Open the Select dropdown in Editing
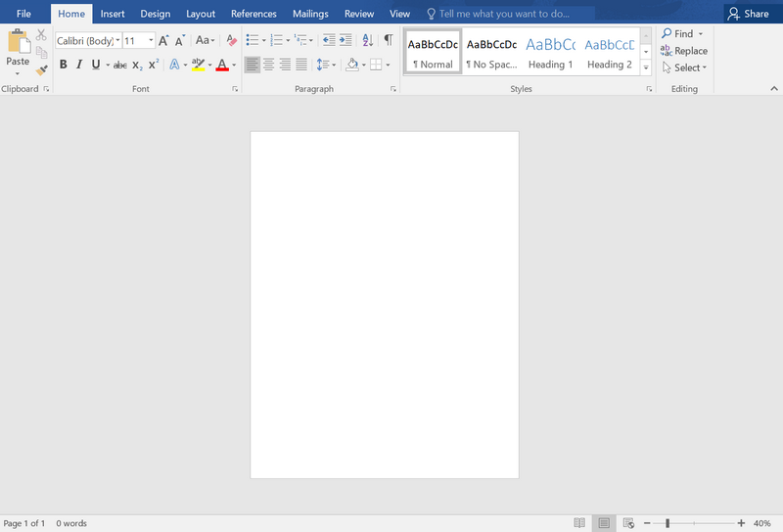Viewport: 783px width, 532px height. (684, 67)
